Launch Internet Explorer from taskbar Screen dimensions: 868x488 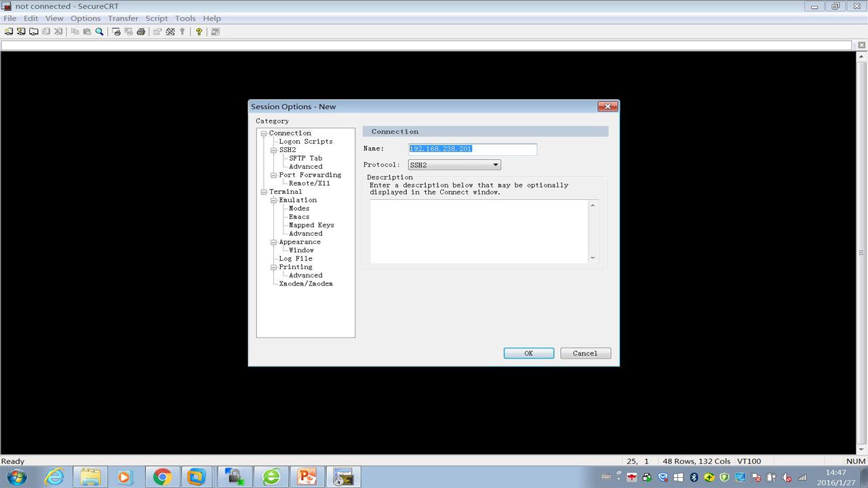click(54, 477)
